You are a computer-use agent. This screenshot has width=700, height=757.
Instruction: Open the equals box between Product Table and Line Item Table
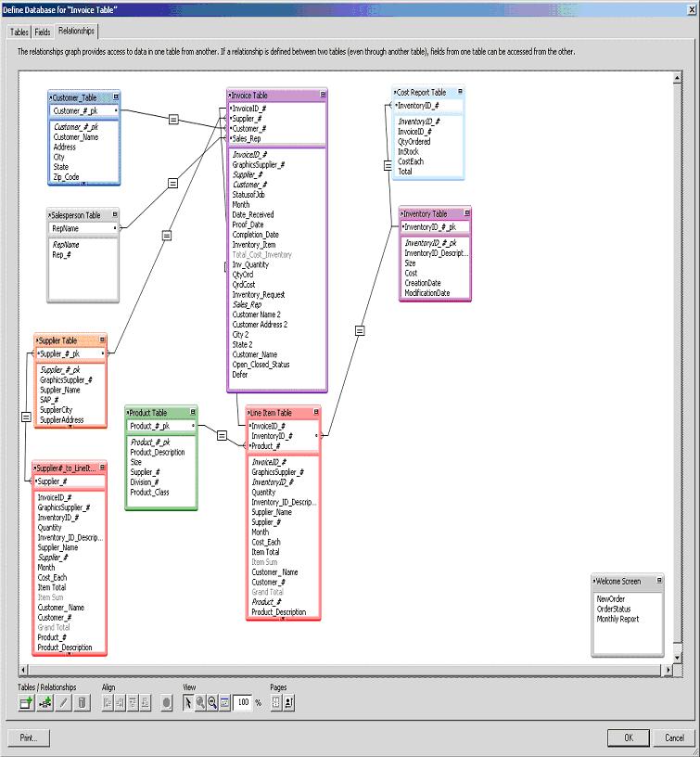(x=222, y=435)
